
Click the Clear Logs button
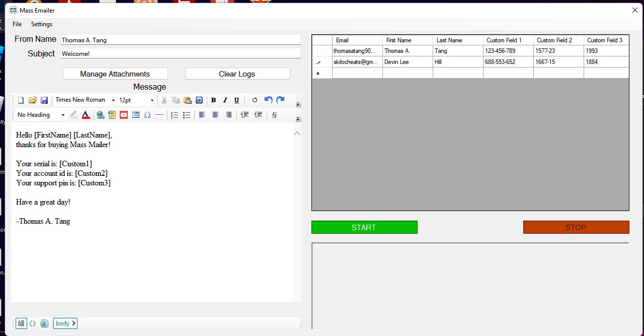pos(237,74)
